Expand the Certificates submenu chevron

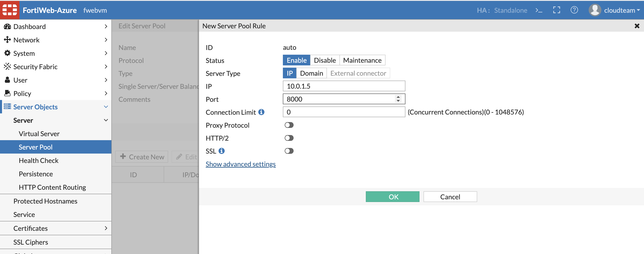[x=106, y=228]
